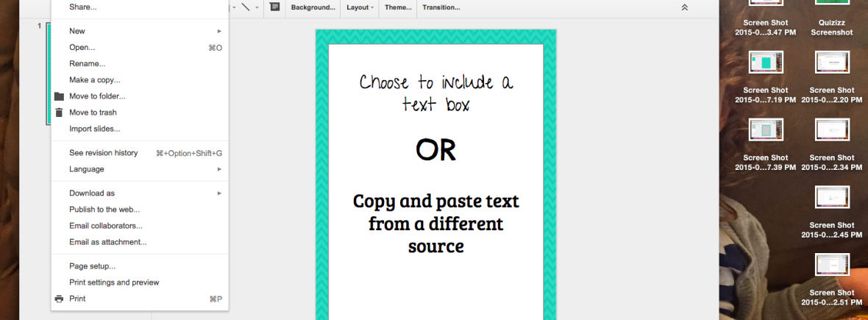
Task: Click the add comment toolbar icon
Action: pyautogui.click(x=274, y=7)
